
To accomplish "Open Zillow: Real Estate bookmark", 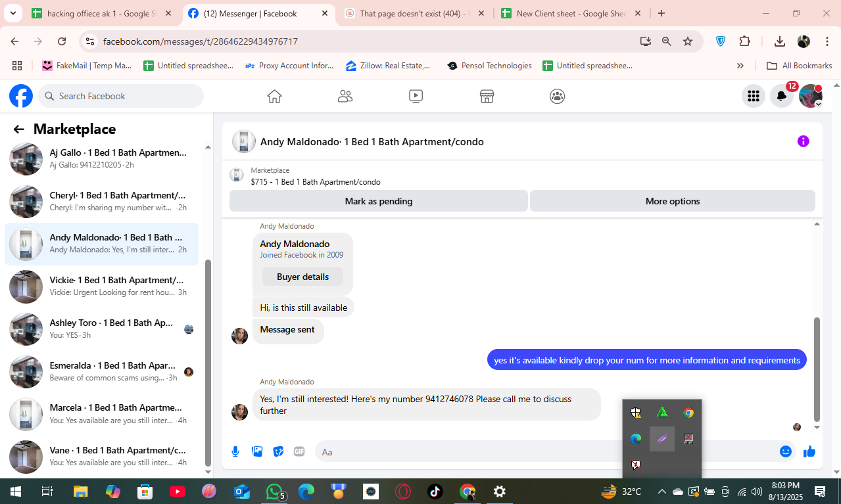I will tap(388, 66).
